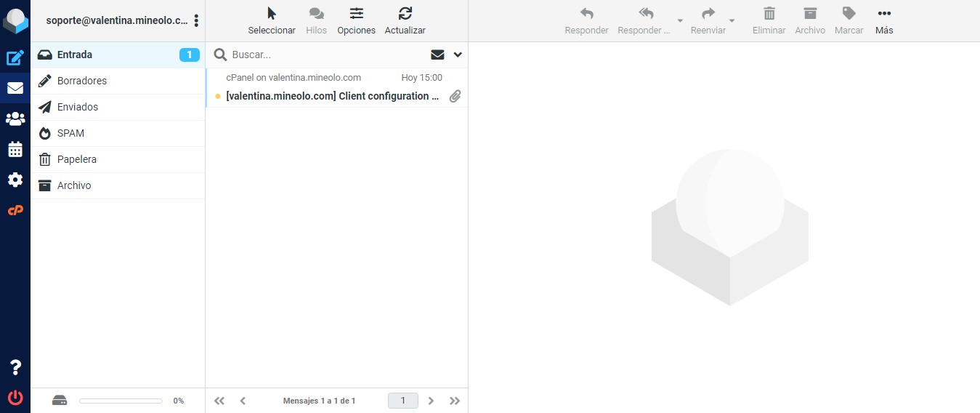Click the magnifier search icon
980x413 pixels.
220,55
